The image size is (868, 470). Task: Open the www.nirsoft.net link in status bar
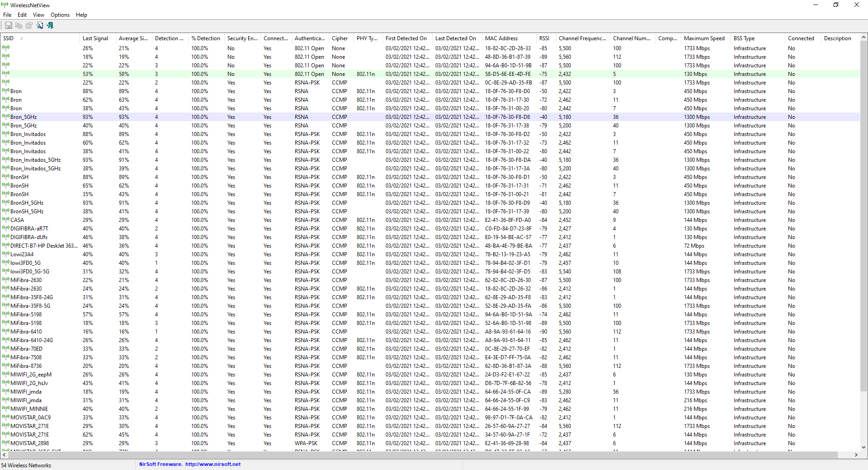213,464
